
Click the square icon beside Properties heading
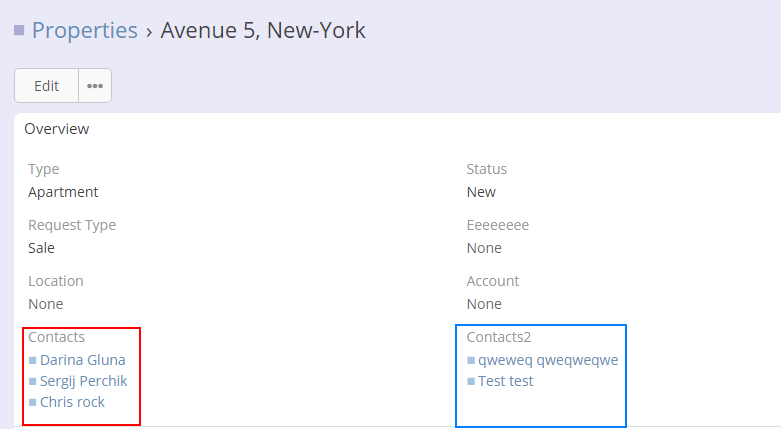[19, 31]
